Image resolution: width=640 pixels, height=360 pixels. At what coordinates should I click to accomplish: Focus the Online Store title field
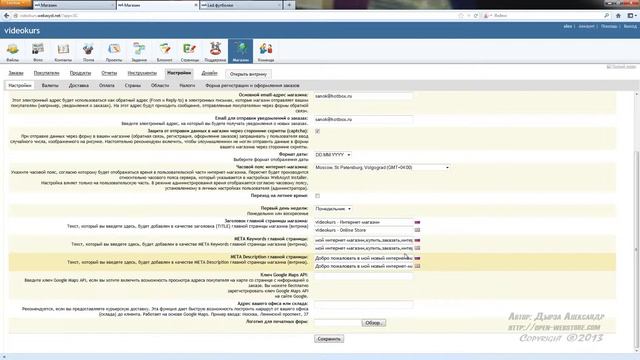pos(363,230)
